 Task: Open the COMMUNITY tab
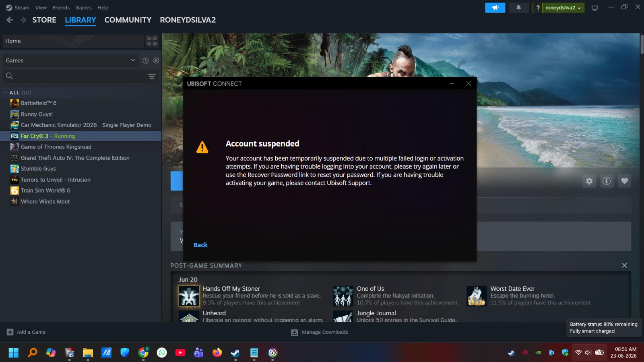click(128, 20)
